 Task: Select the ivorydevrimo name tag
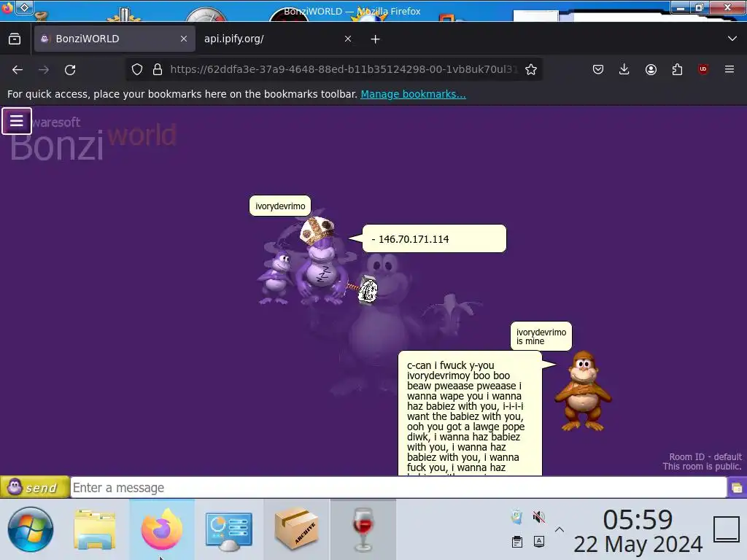tap(280, 206)
